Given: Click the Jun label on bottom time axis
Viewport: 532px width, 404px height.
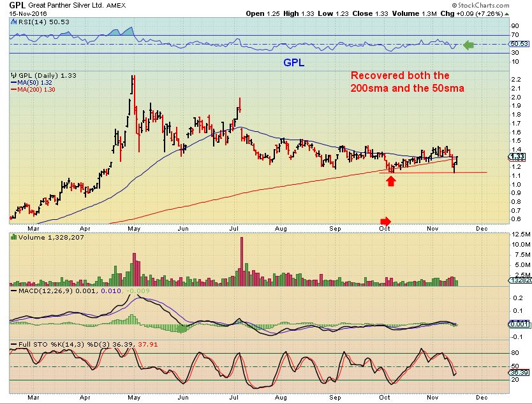Looking at the screenshot, I should coord(183,398).
